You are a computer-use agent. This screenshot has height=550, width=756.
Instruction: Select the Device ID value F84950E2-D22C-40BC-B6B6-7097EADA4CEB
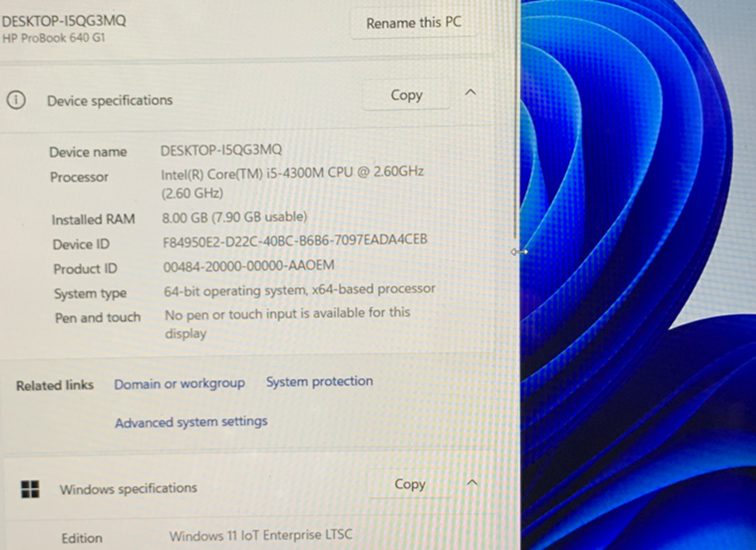[x=295, y=240]
